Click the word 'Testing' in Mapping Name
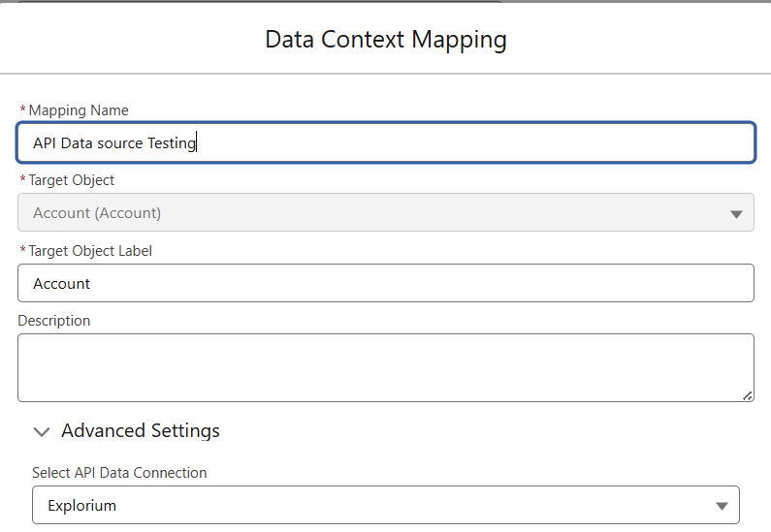The height and width of the screenshot is (532, 771). [x=171, y=143]
